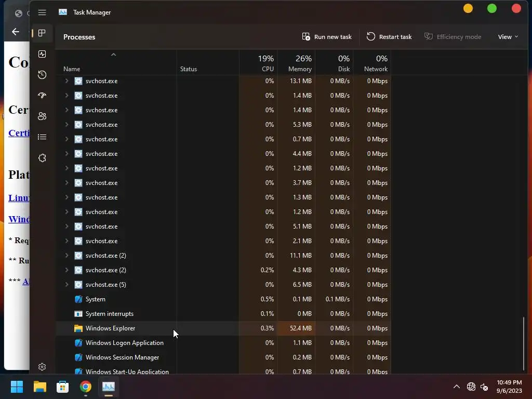The image size is (532, 399).
Task: Expand the svchost.exe row using 4.4 MB
Action: click(67, 154)
